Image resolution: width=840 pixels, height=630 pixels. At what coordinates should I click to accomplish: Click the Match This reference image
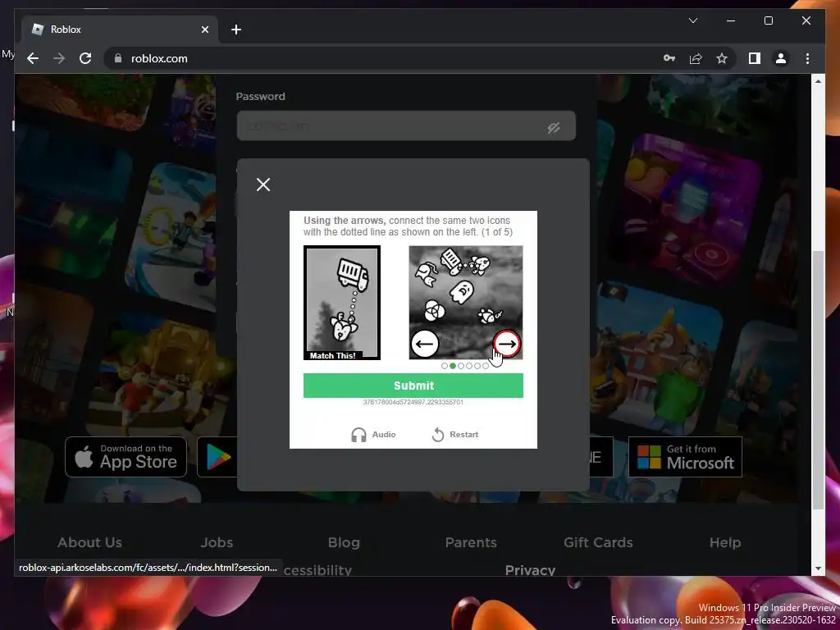point(342,303)
